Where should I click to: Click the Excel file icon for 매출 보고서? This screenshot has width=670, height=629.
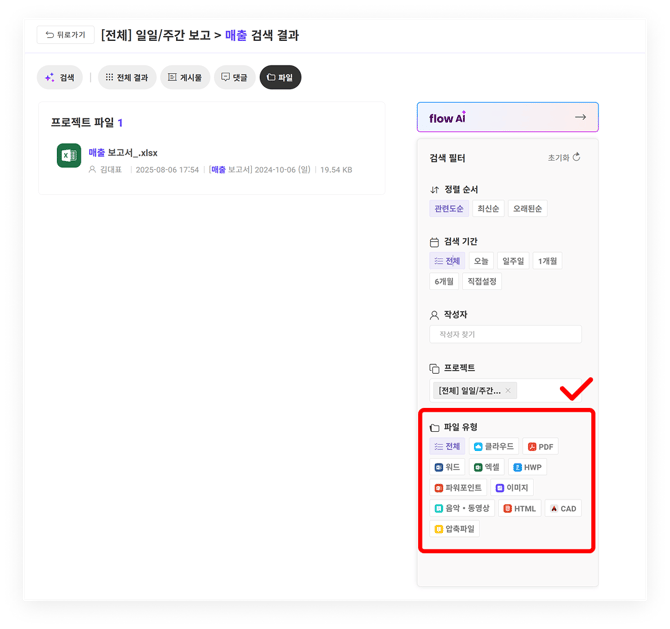[69, 156]
